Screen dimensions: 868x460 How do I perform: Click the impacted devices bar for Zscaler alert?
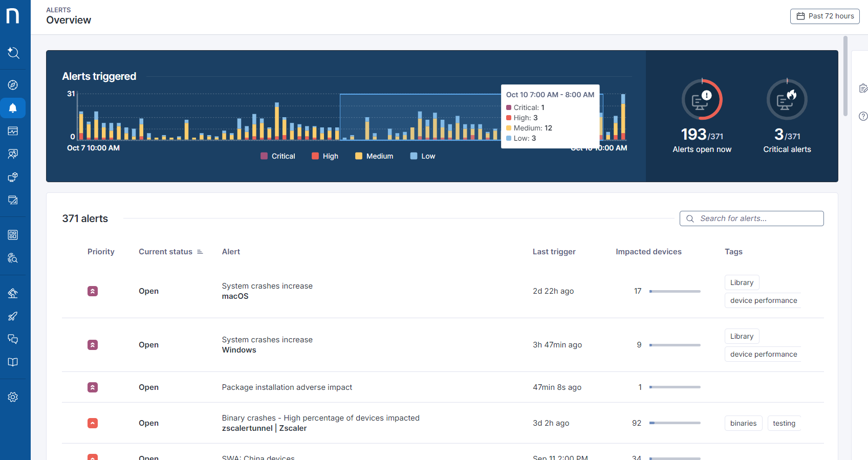click(x=675, y=423)
